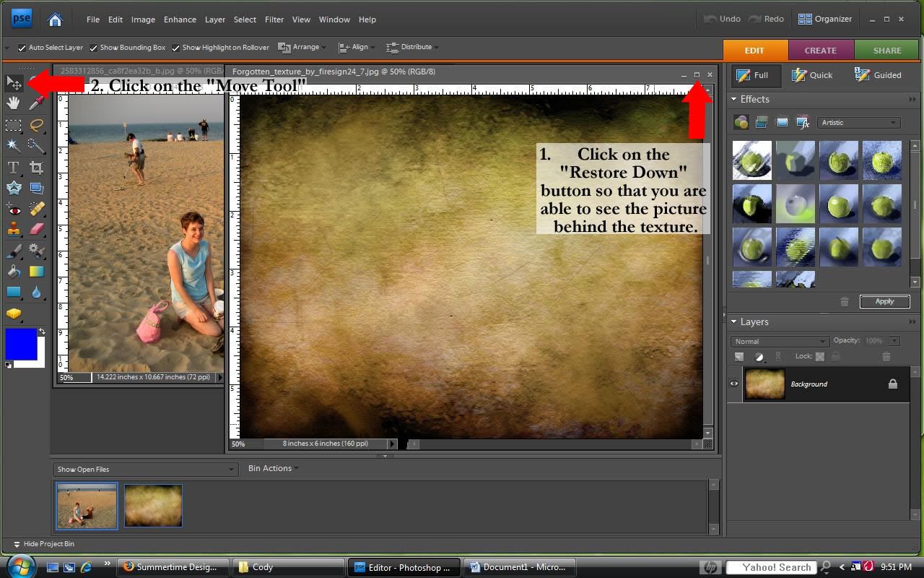The width and height of the screenshot is (924, 578).
Task: Swap foreground and background colors
Action: 42,332
